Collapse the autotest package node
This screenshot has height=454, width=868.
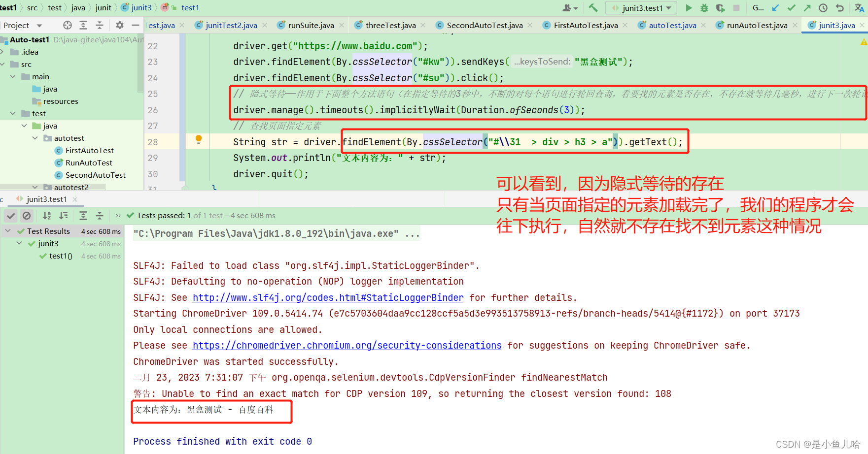tap(35, 138)
